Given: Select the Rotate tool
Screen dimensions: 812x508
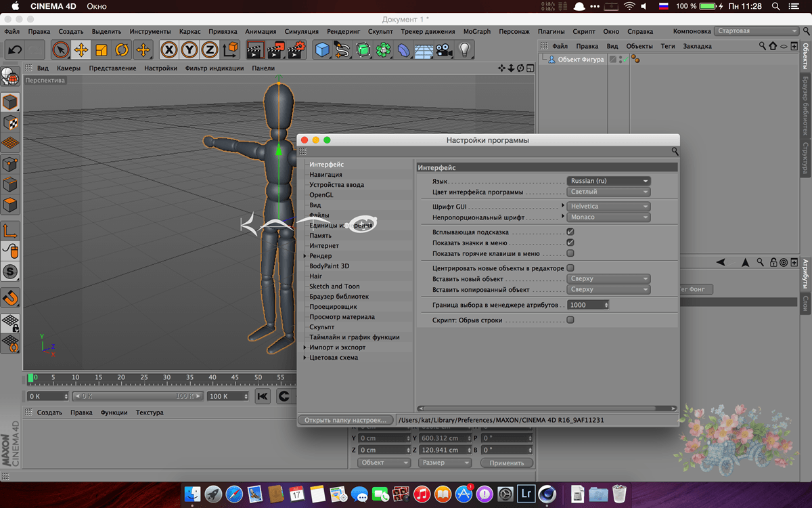Looking at the screenshot, I should [122, 50].
